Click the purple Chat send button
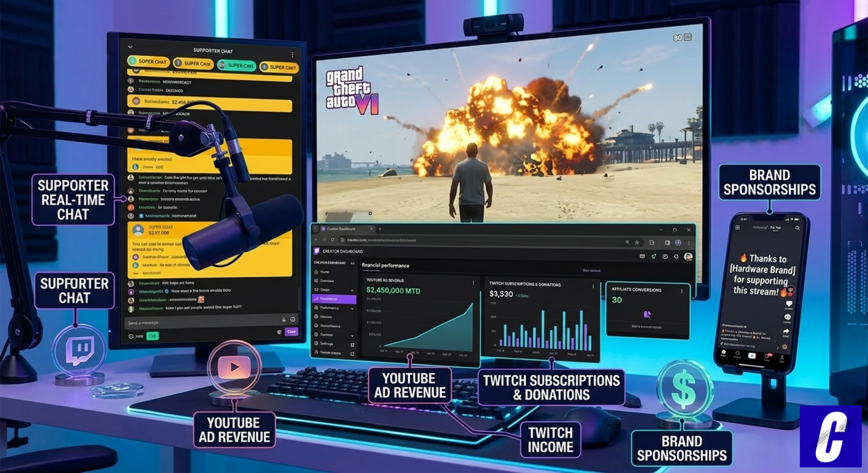The image size is (868, 473). click(291, 331)
